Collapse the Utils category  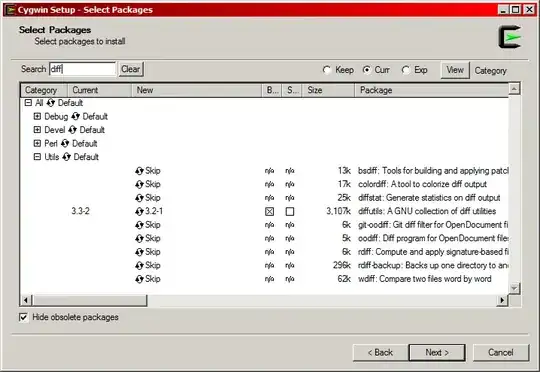pyautogui.click(x=37, y=157)
